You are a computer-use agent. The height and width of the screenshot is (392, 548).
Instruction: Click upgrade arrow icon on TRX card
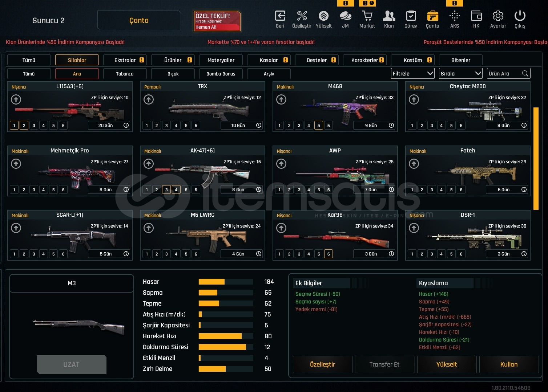tap(149, 99)
